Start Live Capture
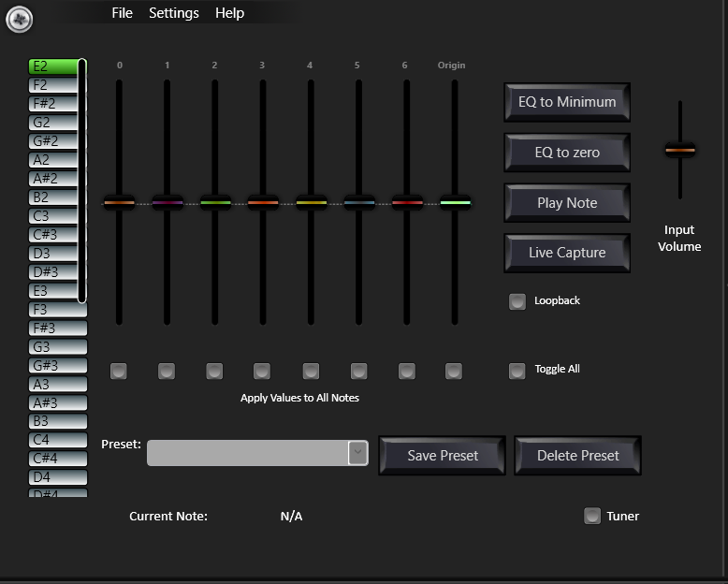Viewport: 728px width, 584px height. tap(567, 253)
